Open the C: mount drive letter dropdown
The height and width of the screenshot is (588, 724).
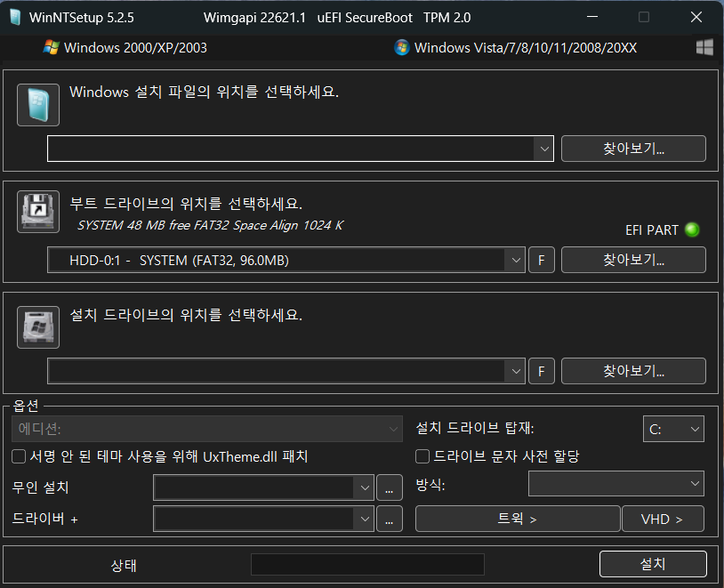673,429
